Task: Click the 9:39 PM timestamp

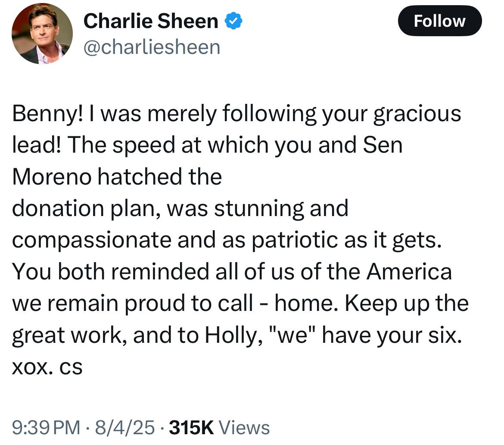Action: [x=46, y=428]
